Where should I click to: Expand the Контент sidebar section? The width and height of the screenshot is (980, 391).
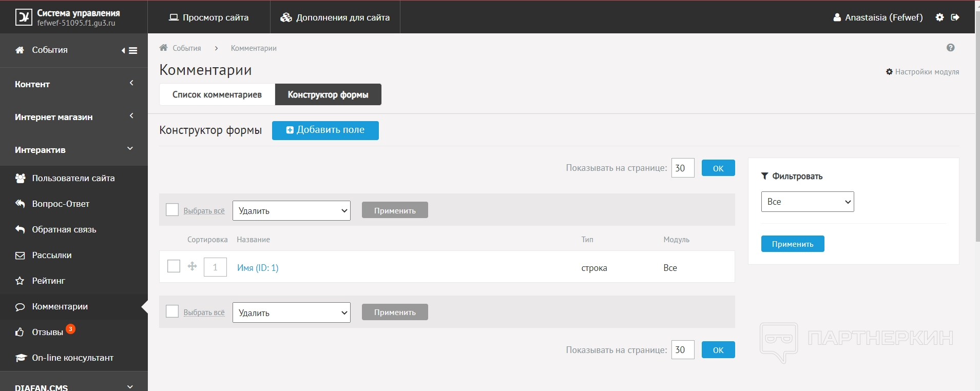tap(74, 84)
